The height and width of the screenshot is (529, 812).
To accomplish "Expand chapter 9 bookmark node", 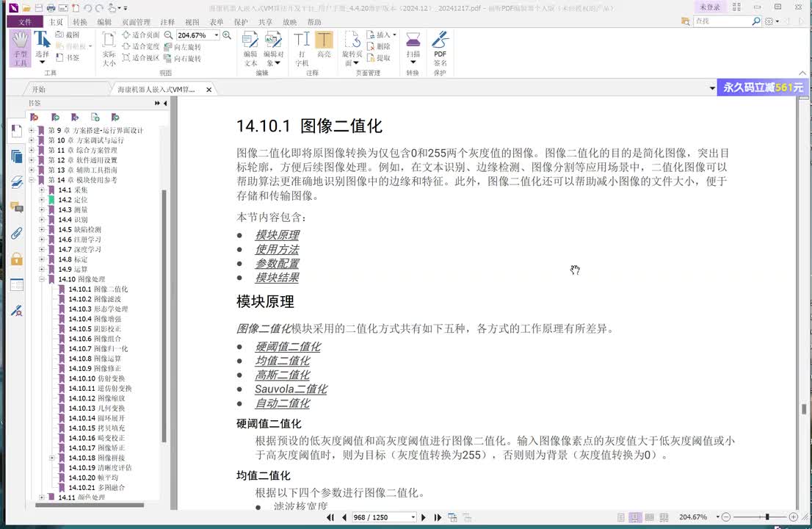I will pos(32,130).
